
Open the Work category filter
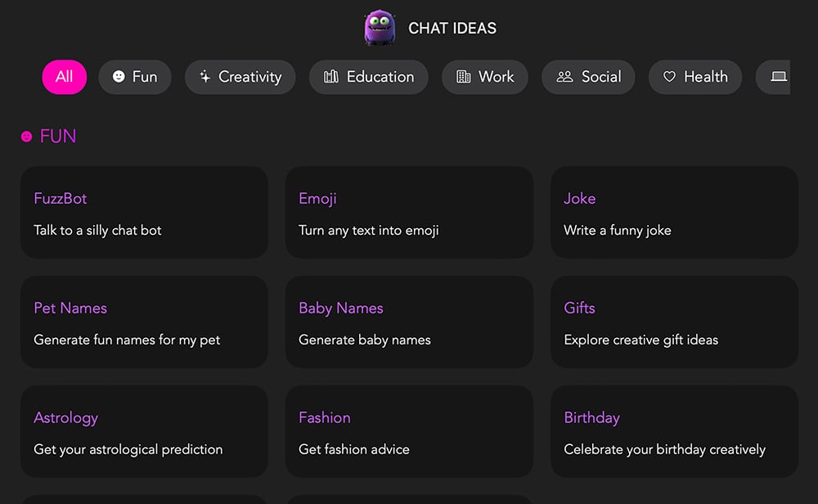(484, 77)
